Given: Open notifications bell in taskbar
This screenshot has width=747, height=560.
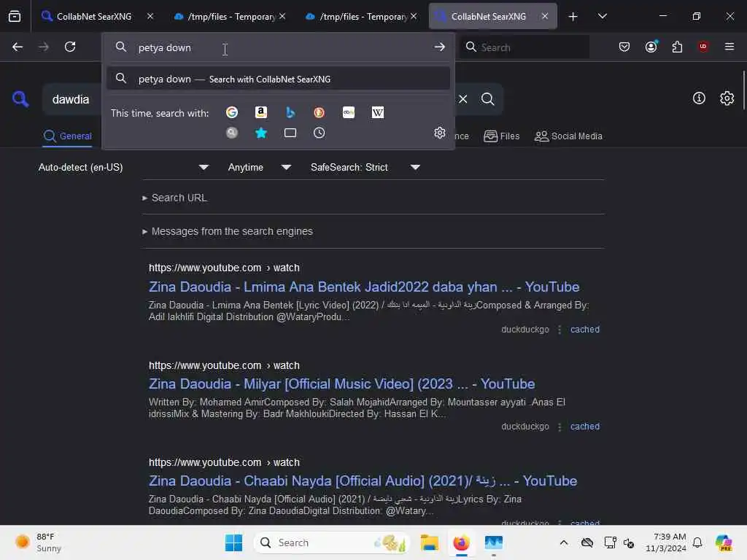Looking at the screenshot, I should tap(697, 542).
